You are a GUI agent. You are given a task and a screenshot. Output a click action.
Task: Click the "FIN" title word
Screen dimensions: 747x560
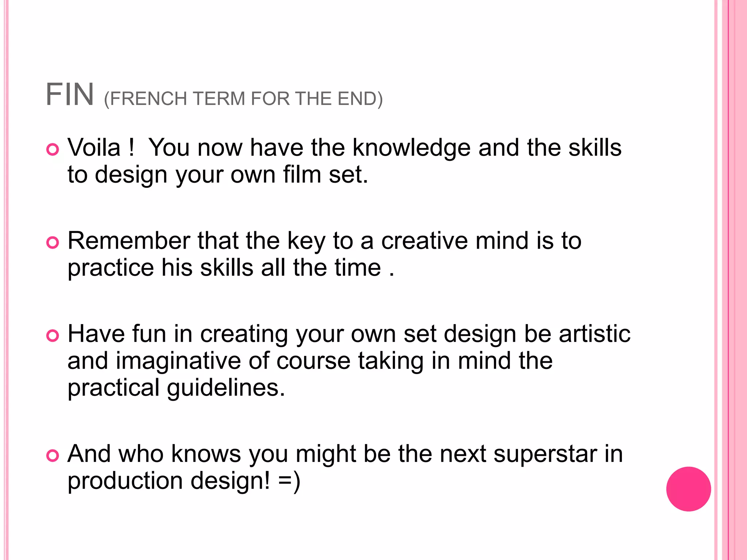(70, 95)
